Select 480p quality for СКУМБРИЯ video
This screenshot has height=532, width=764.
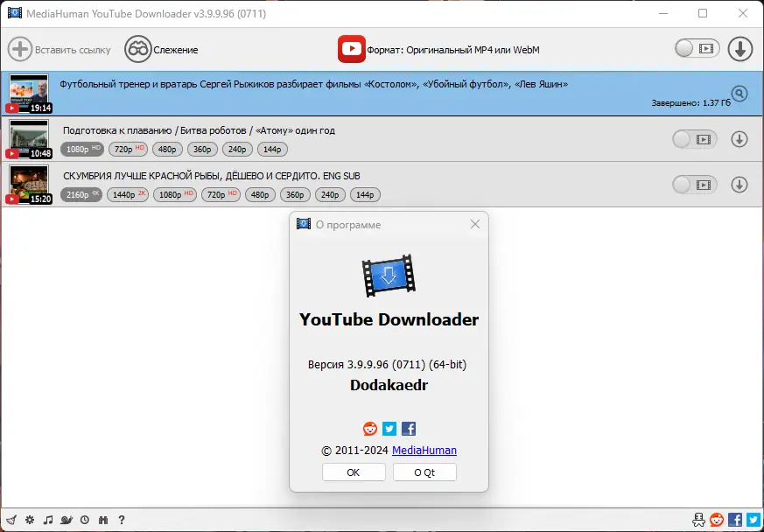[260, 195]
